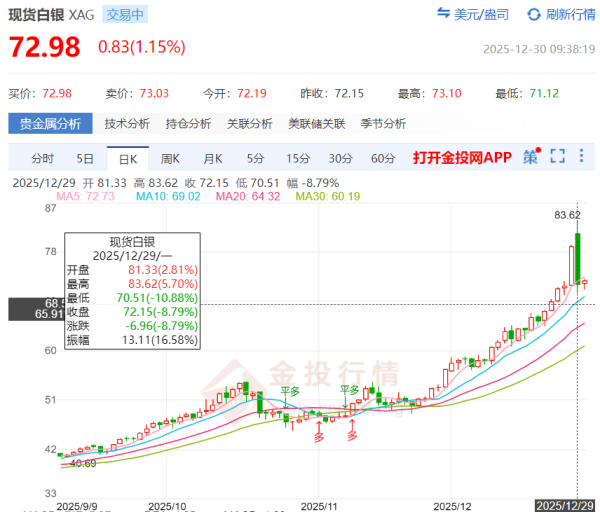Click the 卖价 value 73.03
This screenshot has height=512, width=600.
[x=154, y=93]
